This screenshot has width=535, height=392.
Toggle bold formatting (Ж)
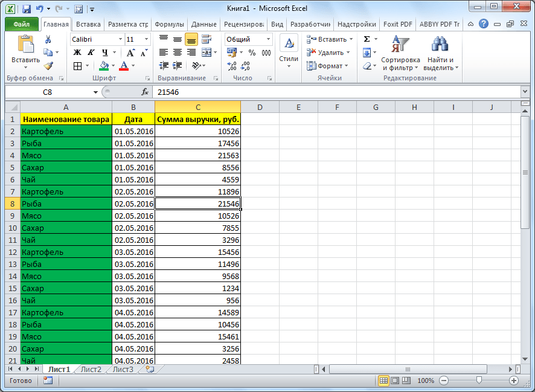point(77,53)
